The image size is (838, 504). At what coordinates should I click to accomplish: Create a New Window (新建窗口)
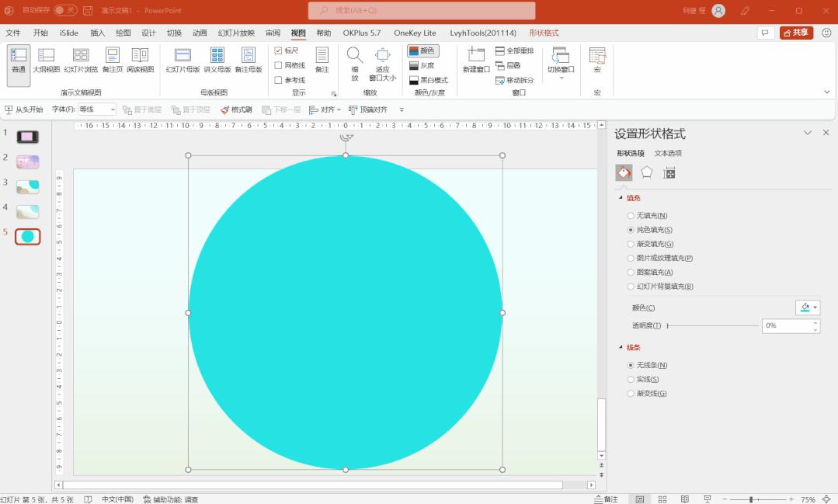coord(474,62)
